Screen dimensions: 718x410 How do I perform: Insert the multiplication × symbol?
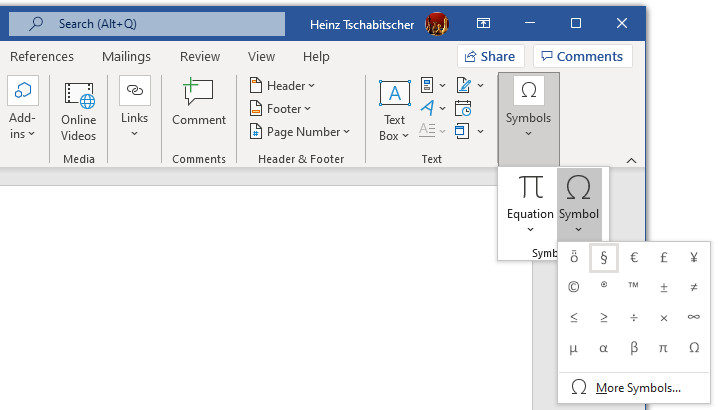click(x=664, y=317)
